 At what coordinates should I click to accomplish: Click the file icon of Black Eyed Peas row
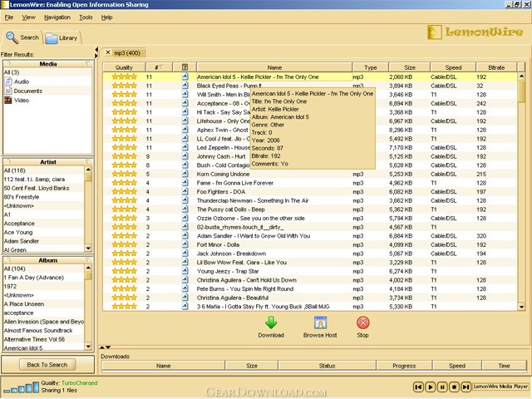pyautogui.click(x=185, y=86)
